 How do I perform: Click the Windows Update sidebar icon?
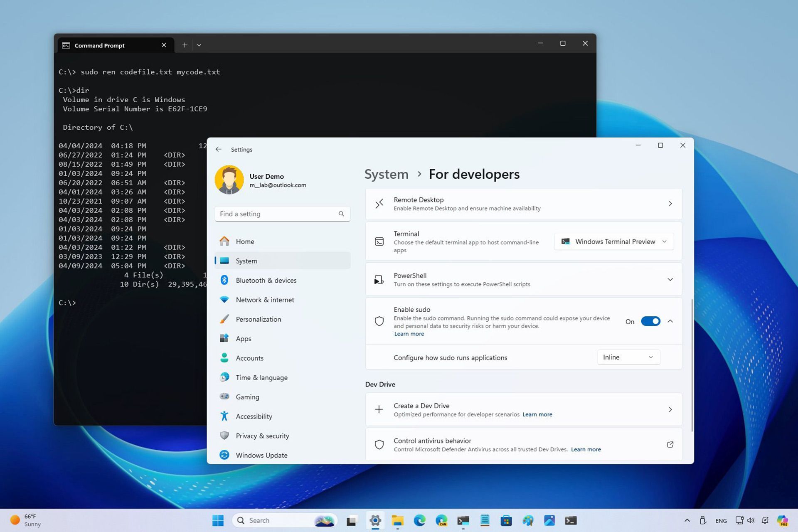click(224, 455)
